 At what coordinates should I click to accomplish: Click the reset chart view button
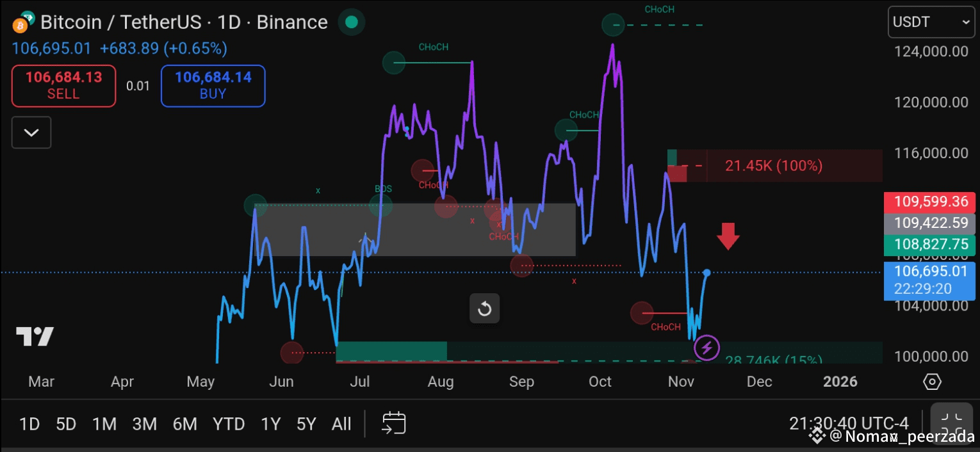point(484,309)
